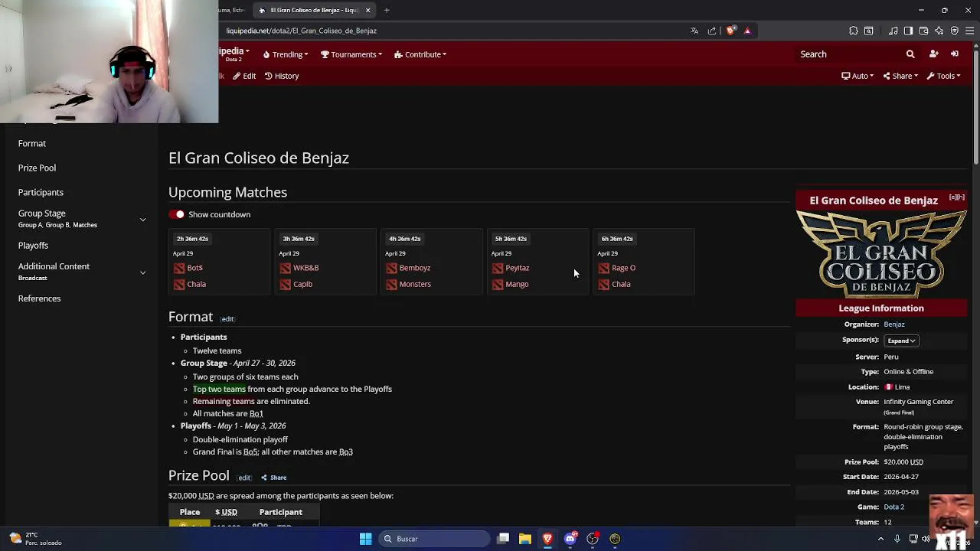The height and width of the screenshot is (551, 980).
Task: Click the Capib team link
Action: point(302,284)
